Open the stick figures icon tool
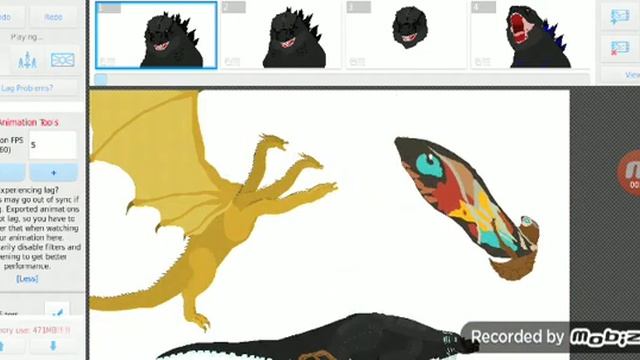640x360 pixels. (x=27, y=60)
